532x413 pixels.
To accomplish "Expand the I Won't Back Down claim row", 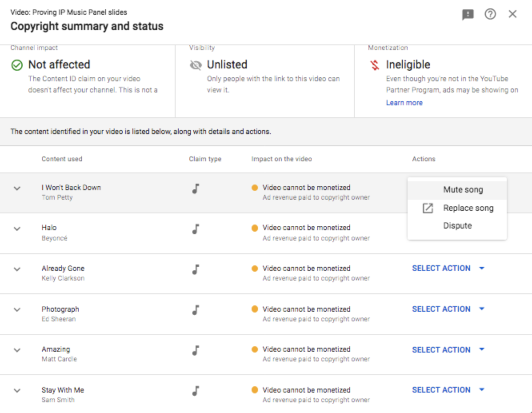I will coord(17,188).
